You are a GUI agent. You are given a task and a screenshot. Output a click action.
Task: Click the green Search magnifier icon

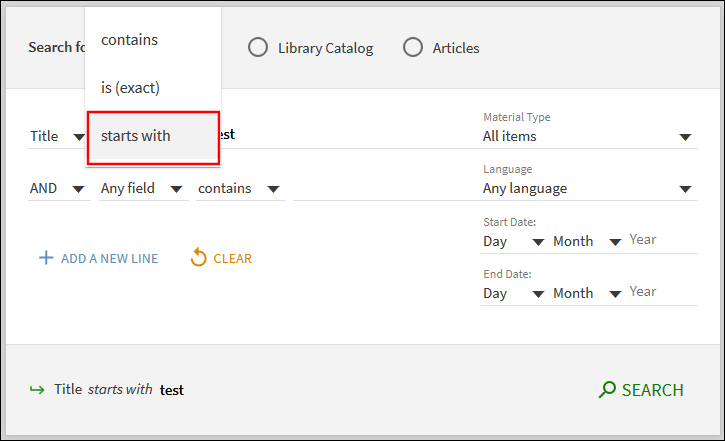coord(606,390)
